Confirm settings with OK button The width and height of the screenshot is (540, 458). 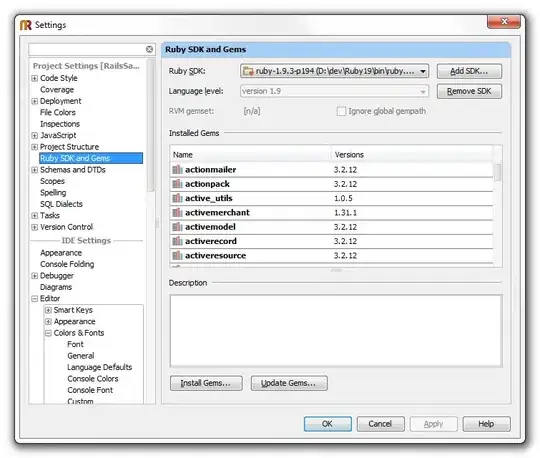tap(328, 424)
